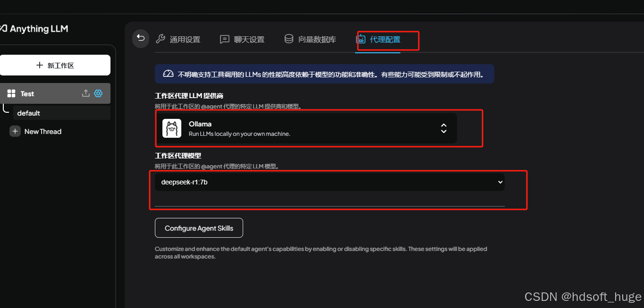Open Test workspace settings gear
This screenshot has width=644, height=308.
pos(98,93)
